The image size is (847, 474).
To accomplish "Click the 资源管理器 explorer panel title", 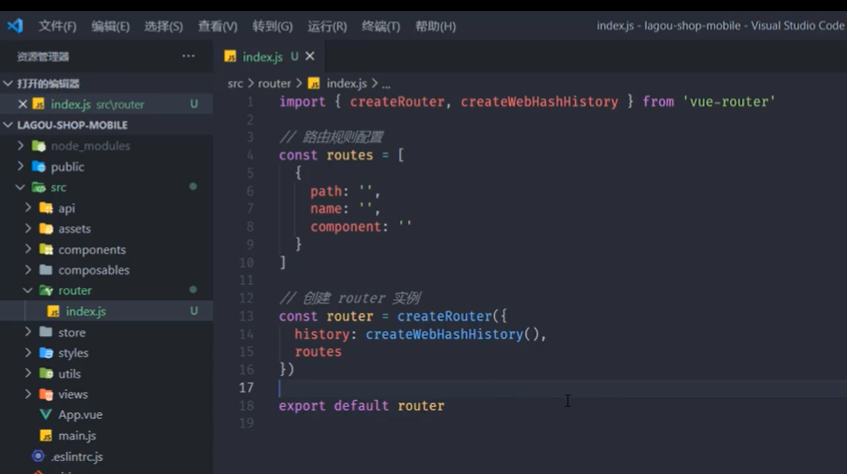I will (x=43, y=56).
